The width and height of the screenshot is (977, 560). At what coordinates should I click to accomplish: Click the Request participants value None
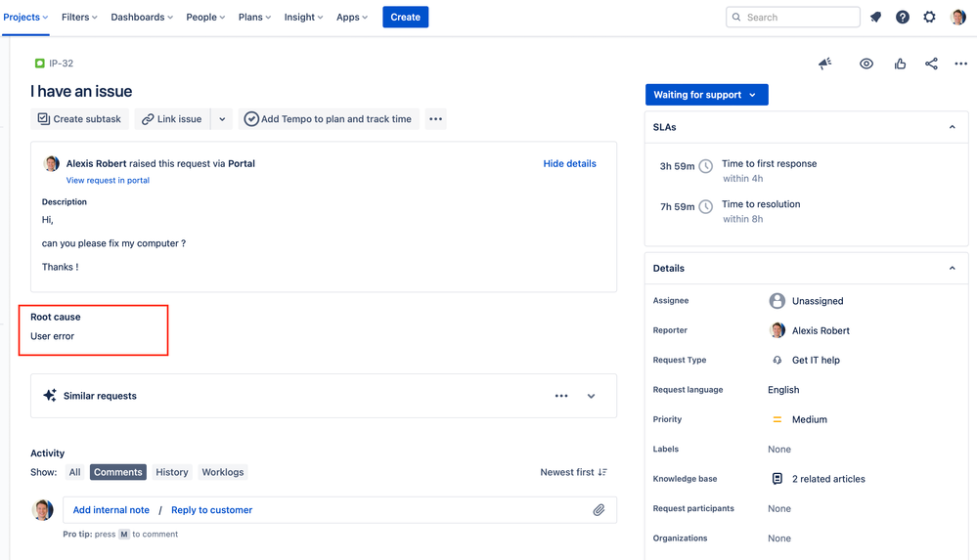778,509
